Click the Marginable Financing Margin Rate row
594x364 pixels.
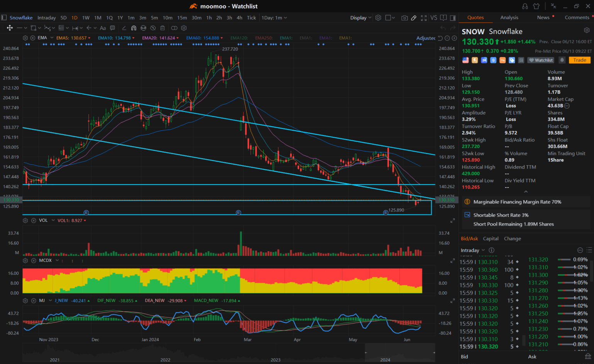pyautogui.click(x=526, y=202)
